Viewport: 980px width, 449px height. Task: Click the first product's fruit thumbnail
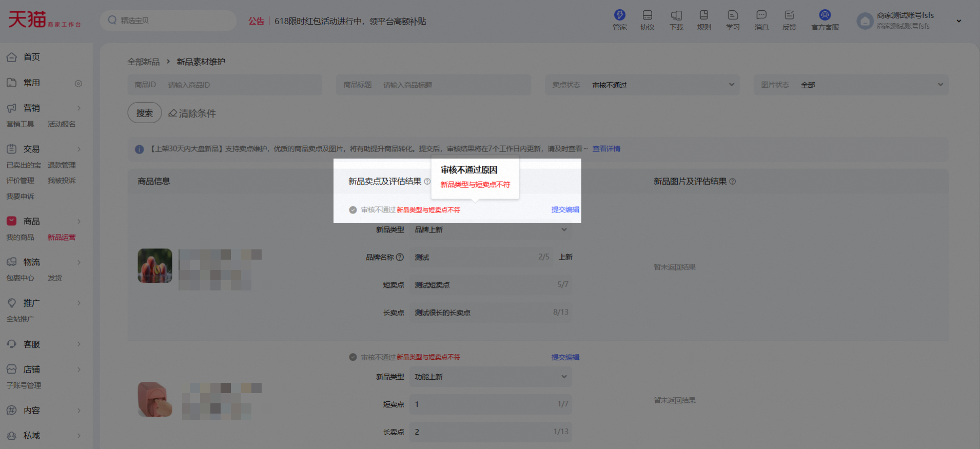click(x=155, y=266)
